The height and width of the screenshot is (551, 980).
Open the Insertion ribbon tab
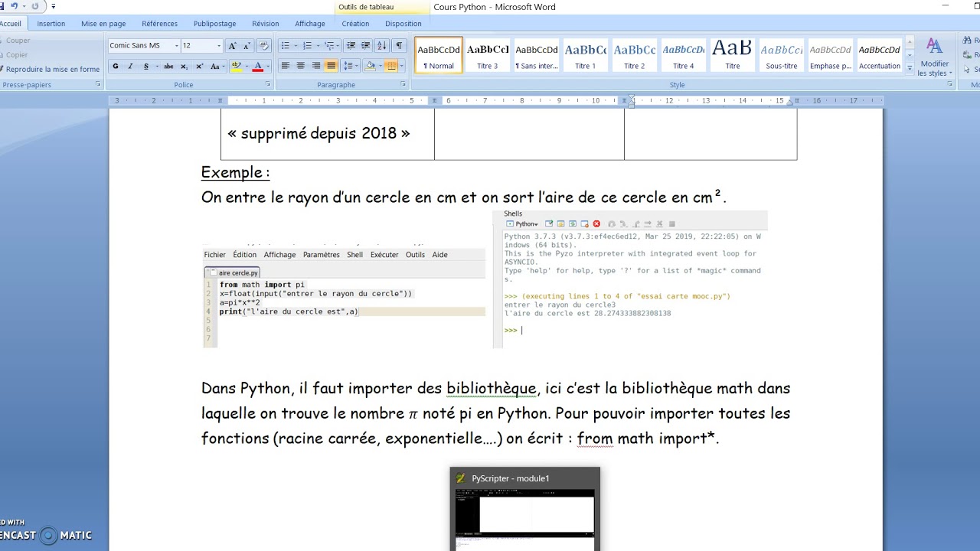tap(51, 24)
